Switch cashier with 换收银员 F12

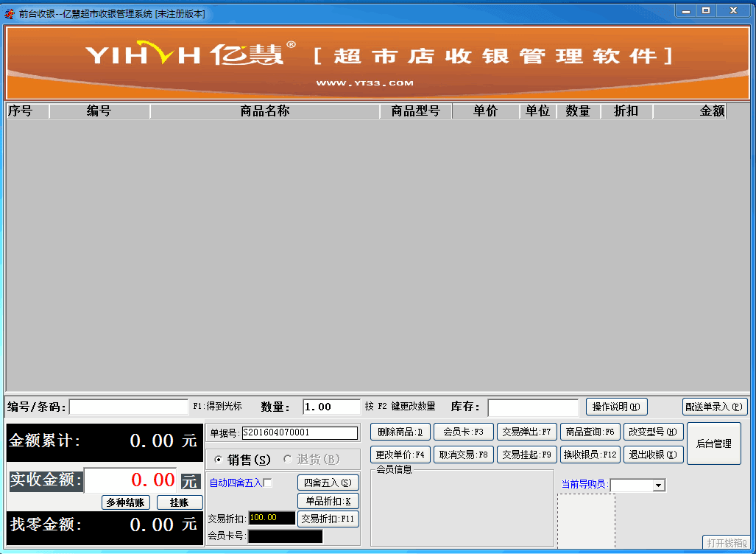pos(590,455)
